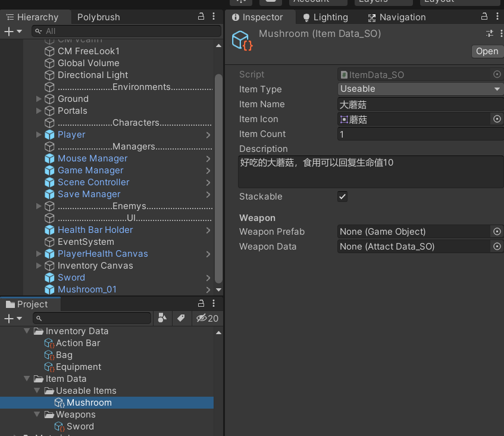
Task: Open the Weapon Prefab object picker circle
Action: point(497,232)
